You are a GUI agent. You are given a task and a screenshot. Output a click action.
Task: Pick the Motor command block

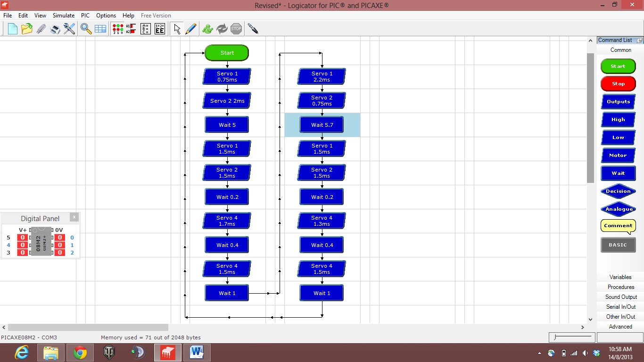(618, 156)
